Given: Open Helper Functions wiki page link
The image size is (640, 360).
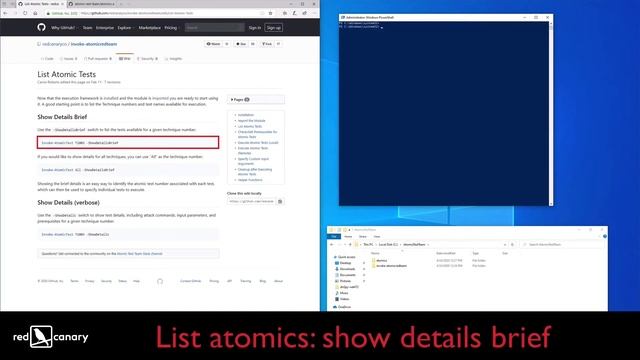Looking at the screenshot, I should 250,180.
